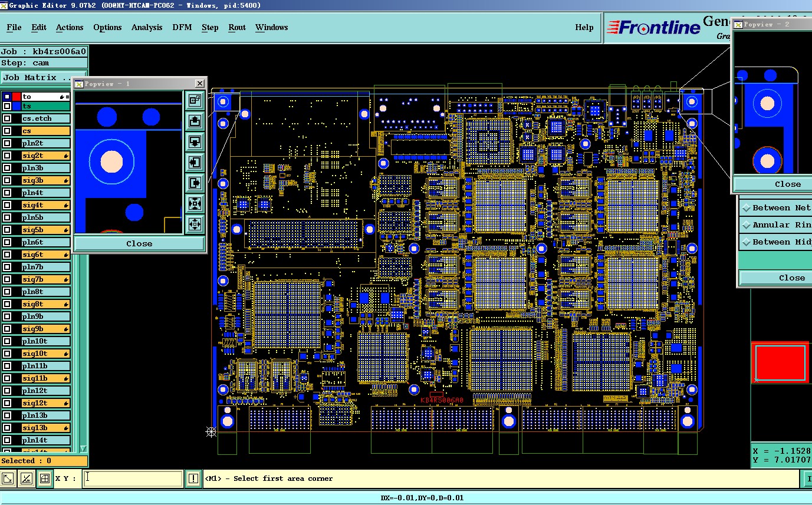
Task: Click red KB4RS006A0 text on board
Action: [442, 401]
